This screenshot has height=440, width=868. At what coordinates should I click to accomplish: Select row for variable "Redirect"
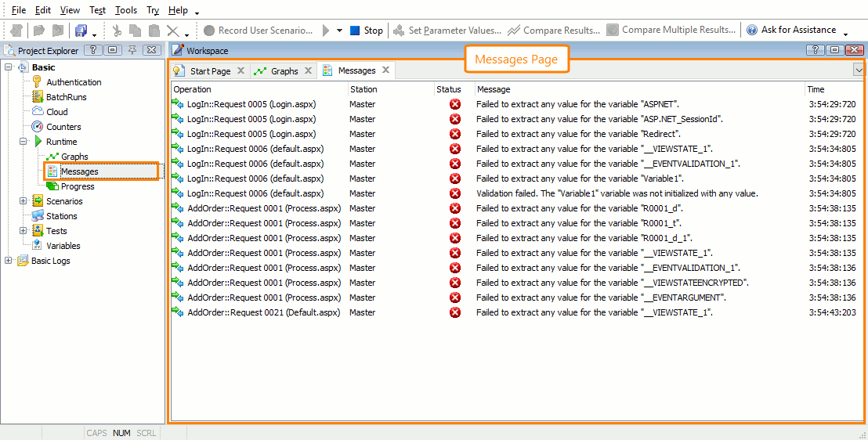tap(516, 134)
